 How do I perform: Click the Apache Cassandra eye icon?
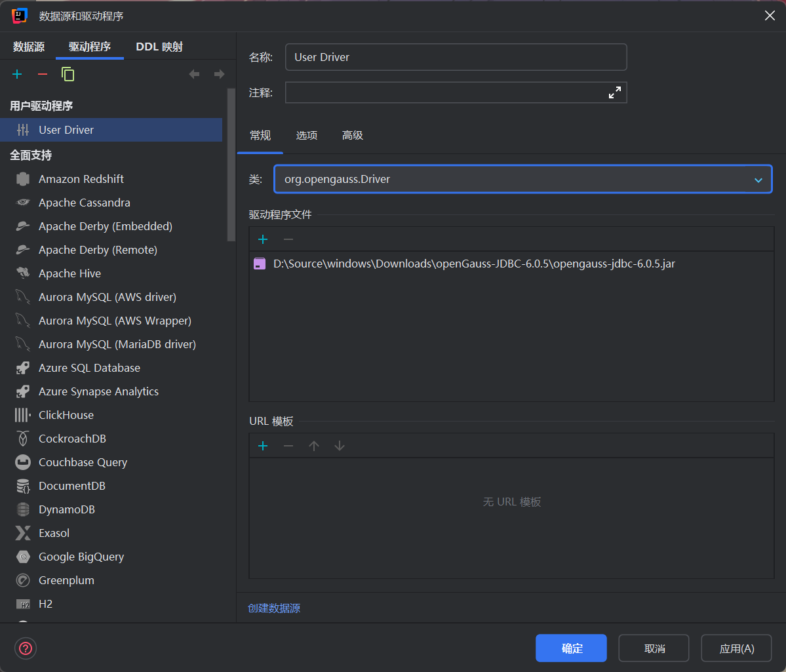(22, 203)
